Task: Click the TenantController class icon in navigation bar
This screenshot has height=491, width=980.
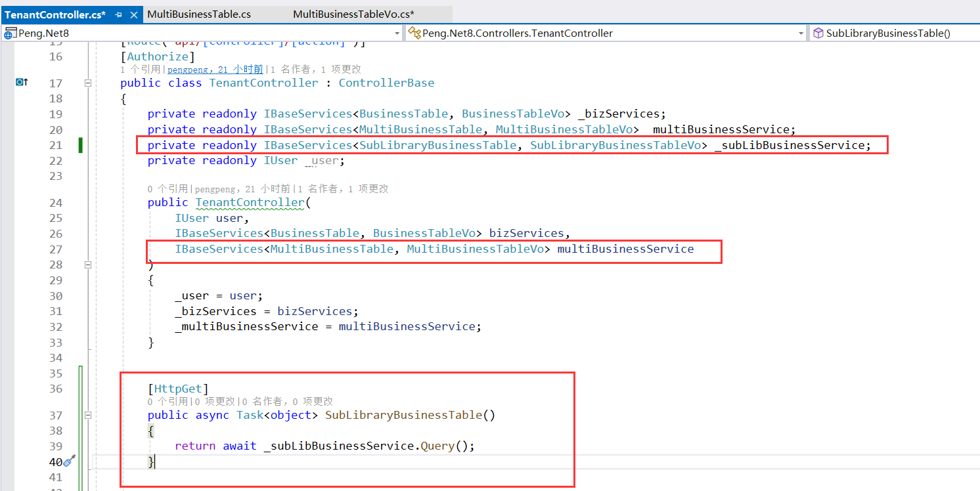Action: click(x=414, y=33)
